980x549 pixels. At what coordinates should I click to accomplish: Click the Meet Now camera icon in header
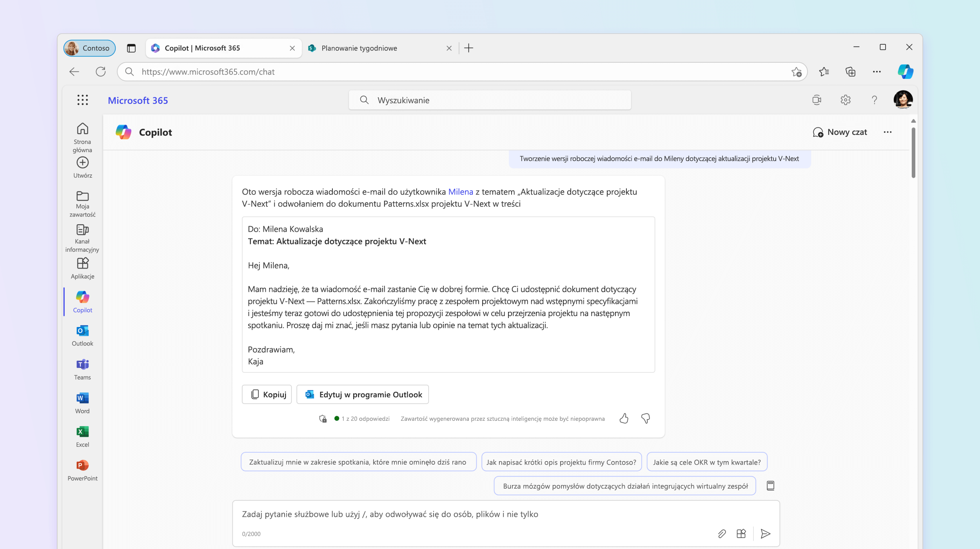click(x=817, y=100)
